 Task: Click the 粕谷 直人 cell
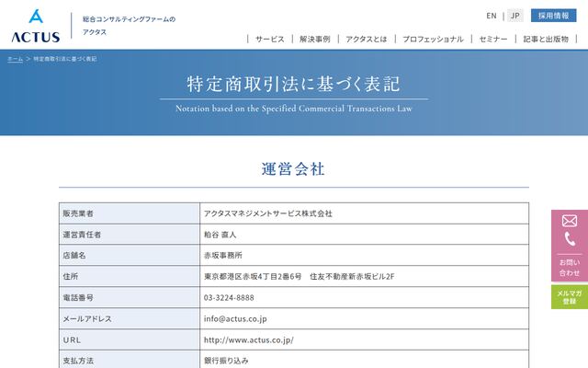[364, 235]
